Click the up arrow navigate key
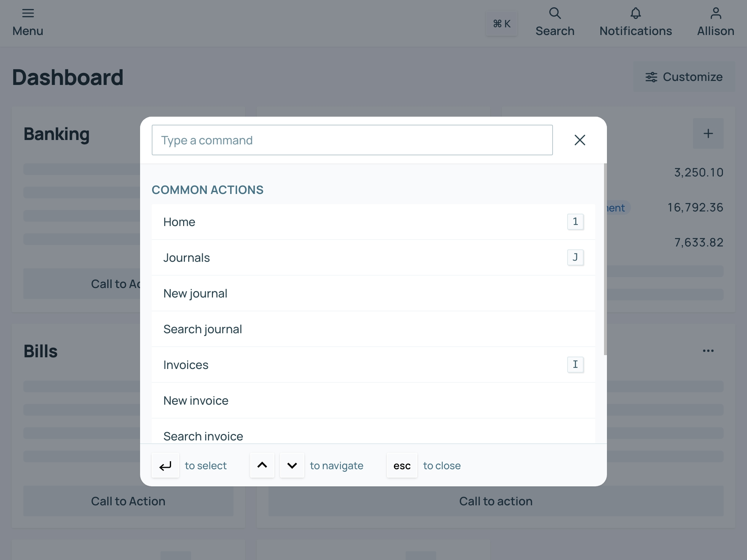Viewport: 747px width, 560px height. tap(262, 465)
